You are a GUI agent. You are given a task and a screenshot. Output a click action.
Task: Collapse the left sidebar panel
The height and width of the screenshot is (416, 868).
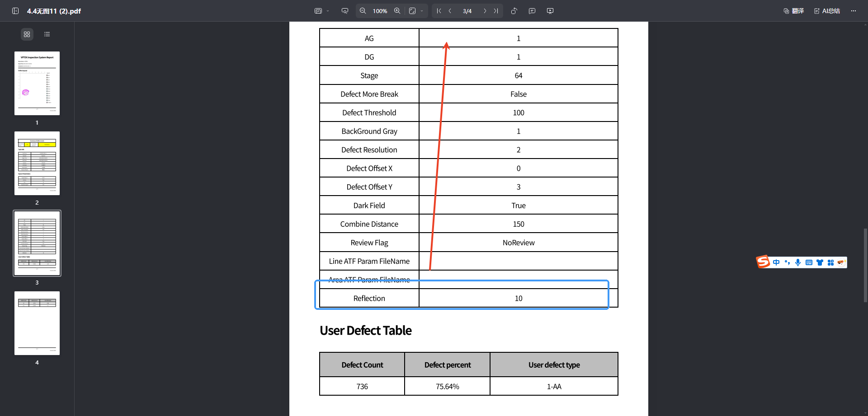pyautogui.click(x=15, y=11)
